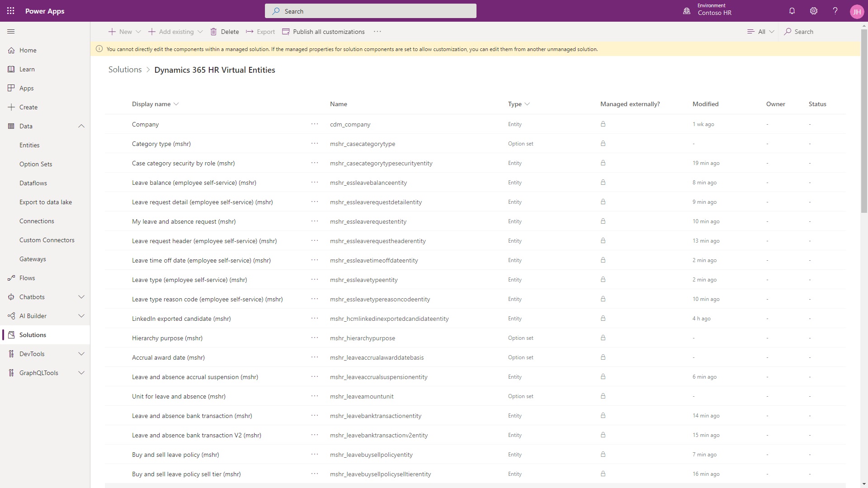Click the Delete button in toolbar

point(224,31)
